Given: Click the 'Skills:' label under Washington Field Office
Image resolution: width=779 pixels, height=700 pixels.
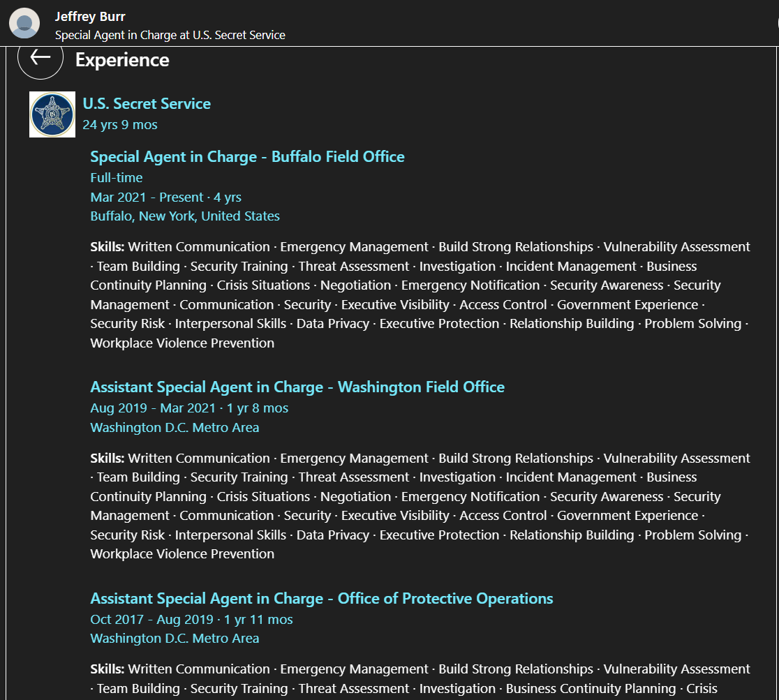Looking at the screenshot, I should [107, 458].
